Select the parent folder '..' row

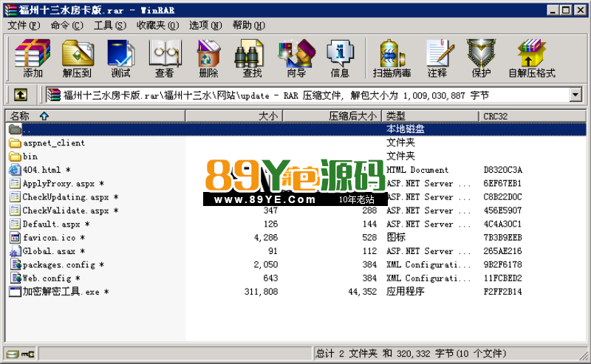pyautogui.click(x=296, y=129)
